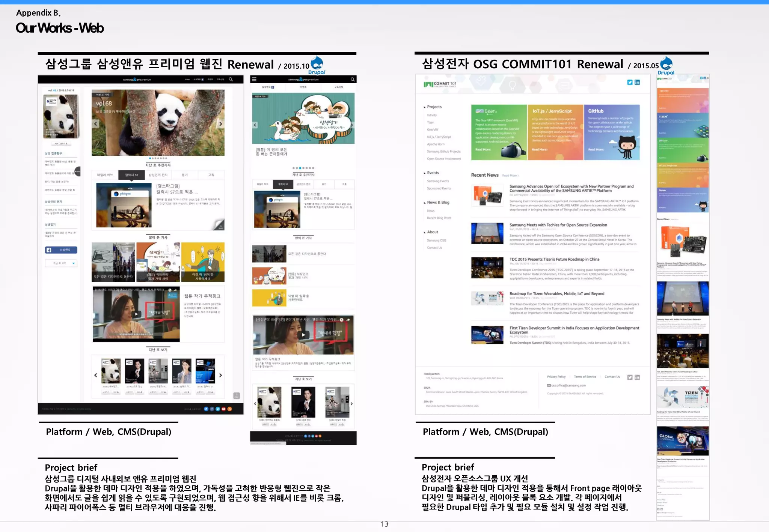This screenshot has height=532, width=769.
Task: Click the LinkedIn icon in the COMMIT 101 header
Action: [x=637, y=82]
